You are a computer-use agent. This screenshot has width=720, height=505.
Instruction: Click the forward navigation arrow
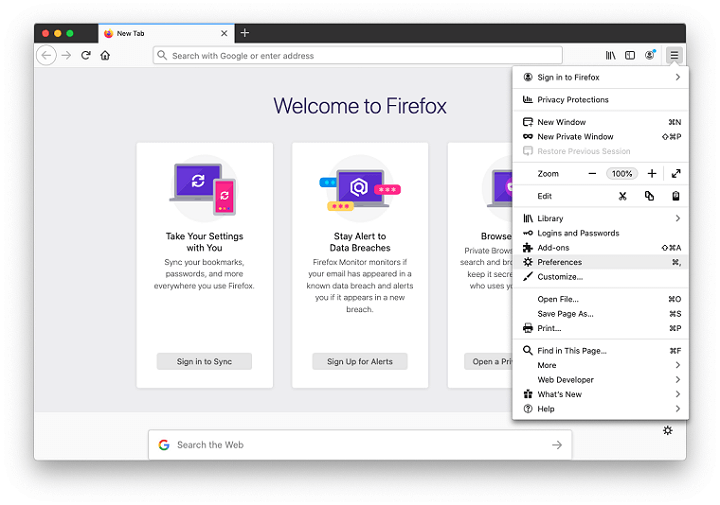pyautogui.click(x=67, y=56)
